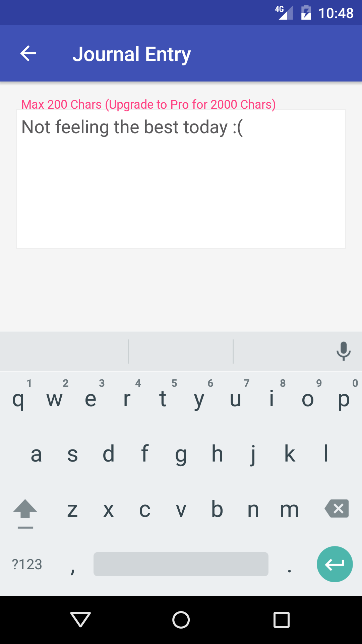Select the middle keyboard suggestion slot
362x644 pixels.
(181, 351)
